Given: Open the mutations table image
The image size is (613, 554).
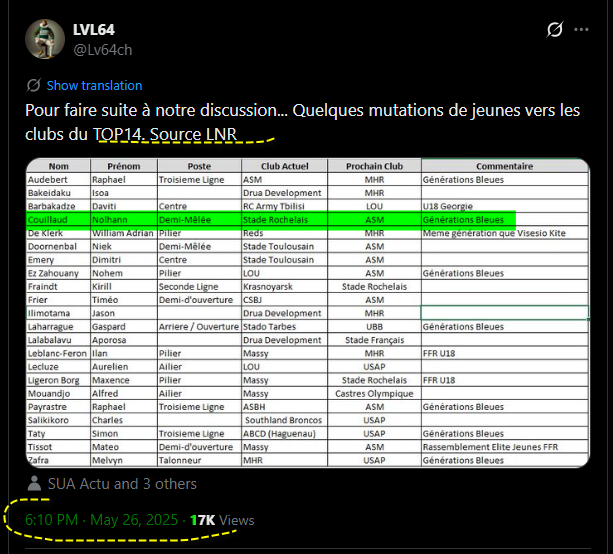Looking at the screenshot, I should tap(308, 312).
